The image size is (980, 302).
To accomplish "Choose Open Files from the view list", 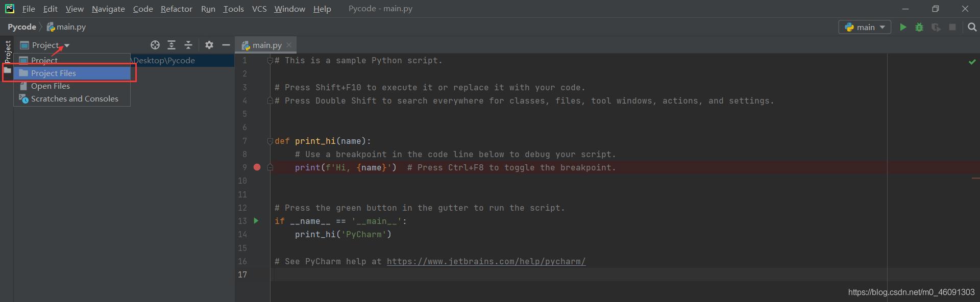I will (72, 86).
